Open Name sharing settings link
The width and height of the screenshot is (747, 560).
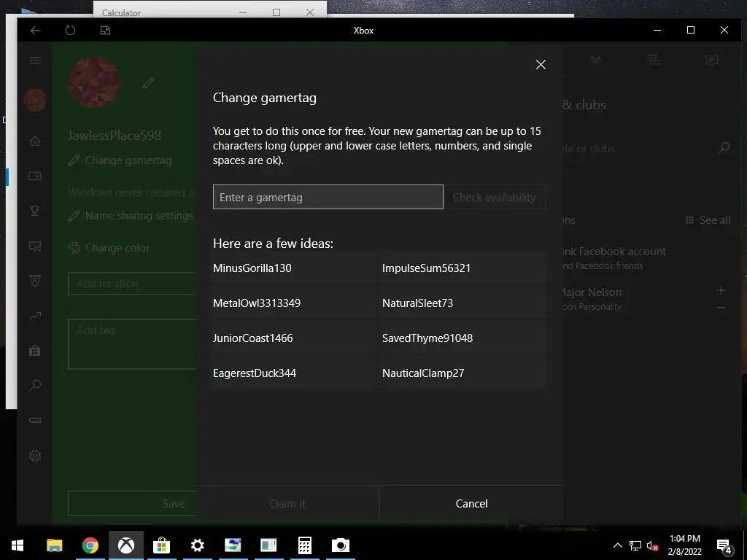[x=131, y=216]
